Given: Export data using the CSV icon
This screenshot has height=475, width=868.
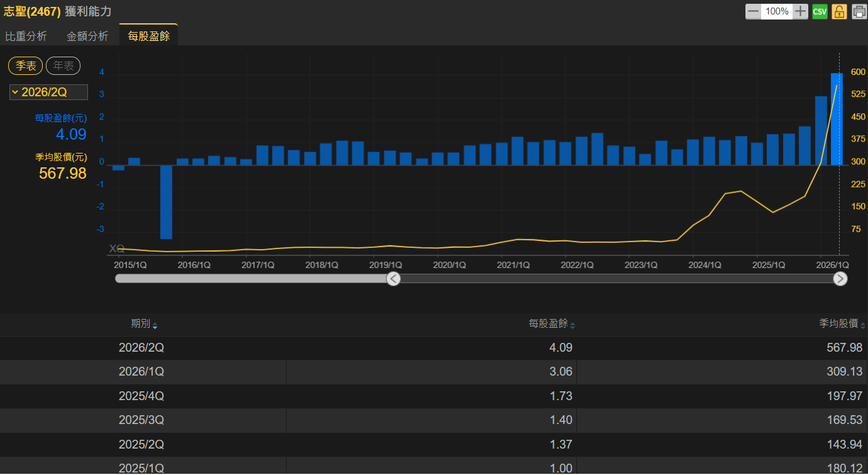Looking at the screenshot, I should coord(820,11).
